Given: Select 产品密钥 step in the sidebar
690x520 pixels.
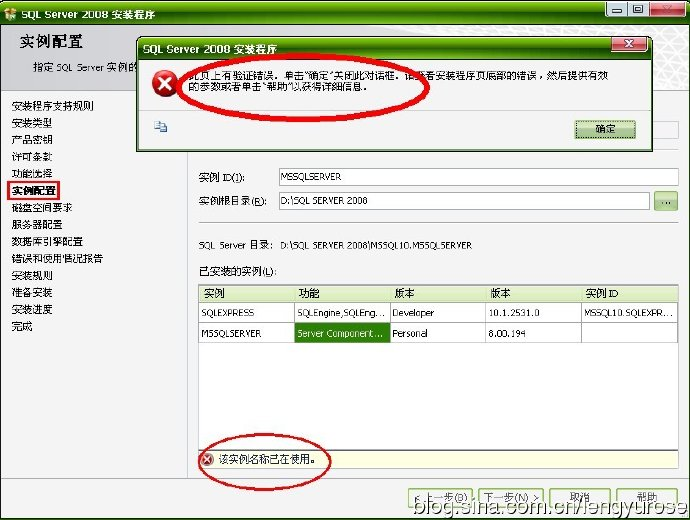Looking at the screenshot, I should (x=32, y=139).
